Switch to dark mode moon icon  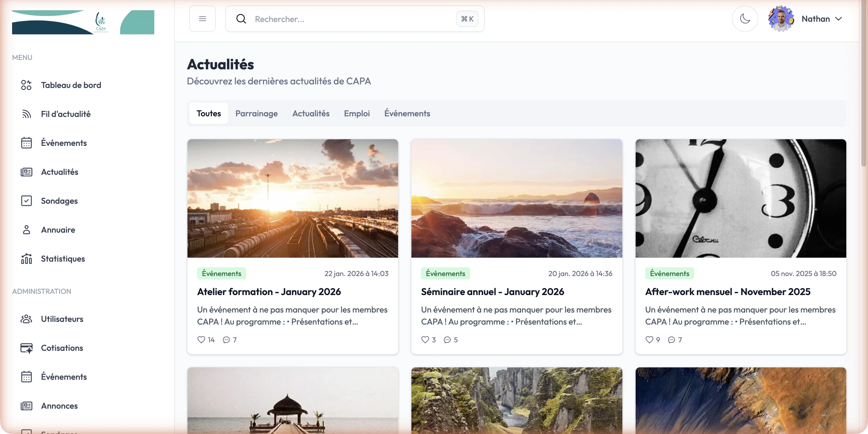745,19
